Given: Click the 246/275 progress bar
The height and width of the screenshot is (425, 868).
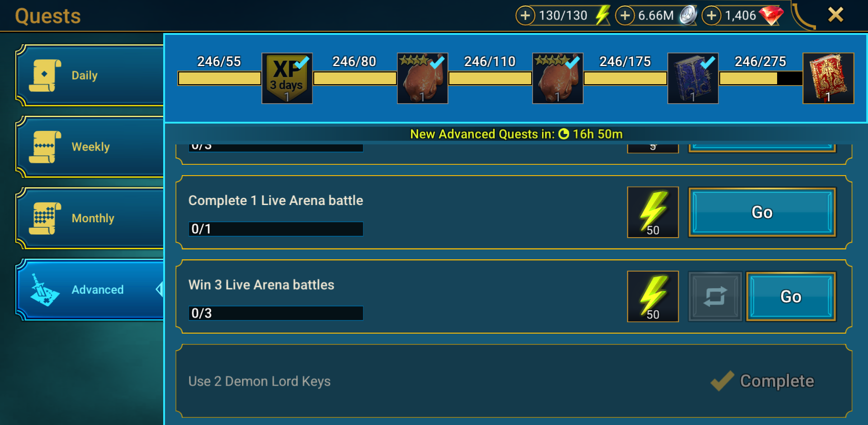Looking at the screenshot, I should coord(761,79).
